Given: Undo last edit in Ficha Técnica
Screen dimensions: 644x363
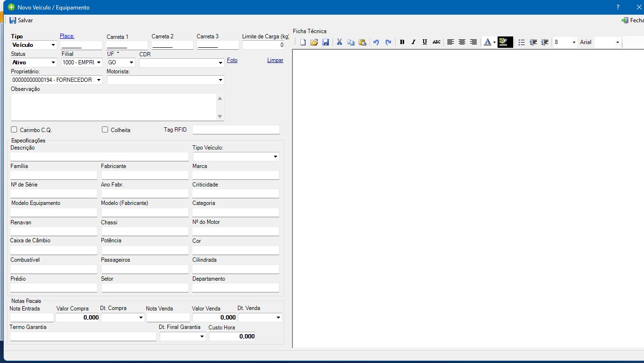Looking at the screenshot, I should [376, 42].
